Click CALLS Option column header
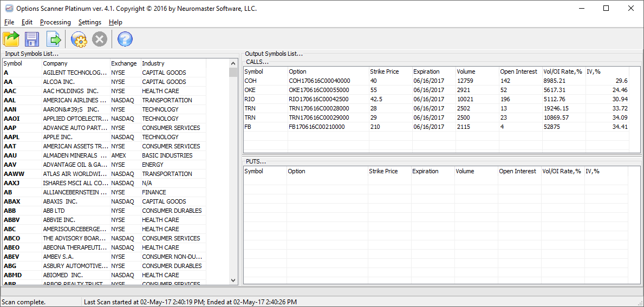Image resolution: width=644 pixels, height=307 pixels. click(328, 71)
